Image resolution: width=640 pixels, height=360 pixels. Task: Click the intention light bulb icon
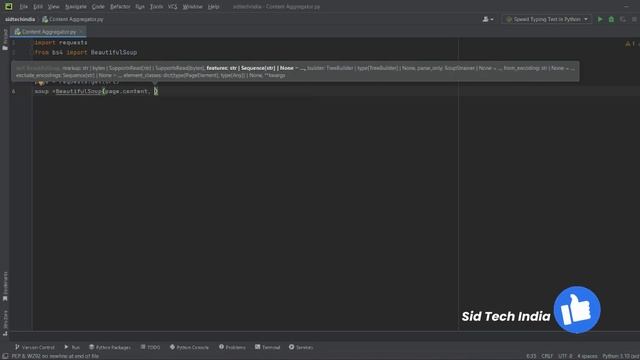point(41,83)
